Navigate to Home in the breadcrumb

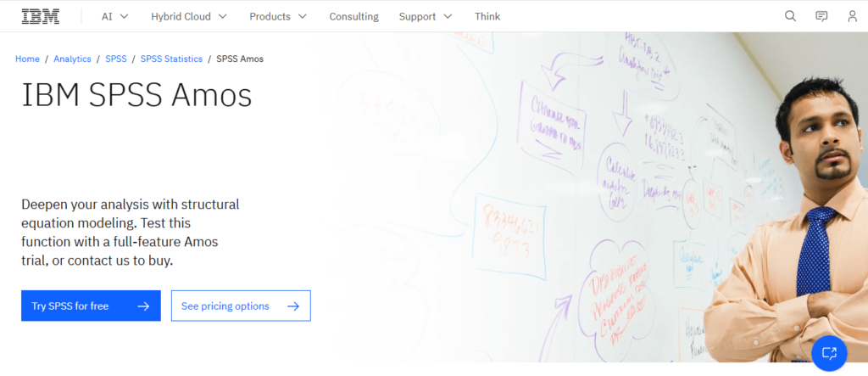tap(27, 59)
